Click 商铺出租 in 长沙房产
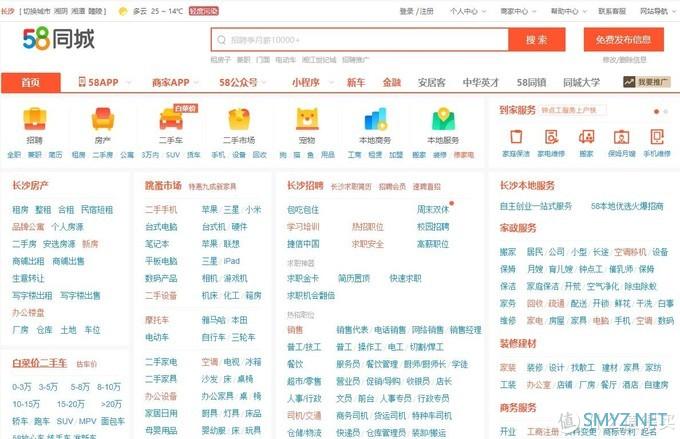Viewport: 680px width, 439px height. tap(28, 261)
